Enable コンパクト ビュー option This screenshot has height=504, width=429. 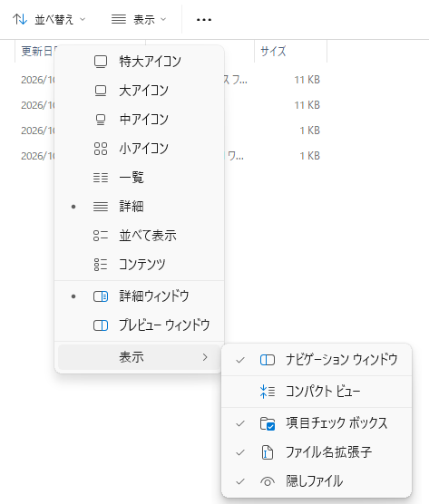click(317, 392)
